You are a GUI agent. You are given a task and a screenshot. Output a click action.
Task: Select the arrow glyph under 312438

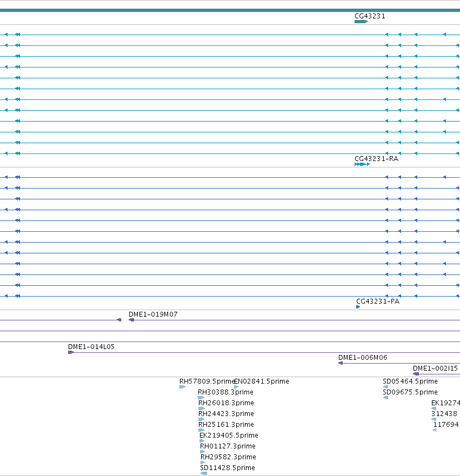tap(434, 419)
